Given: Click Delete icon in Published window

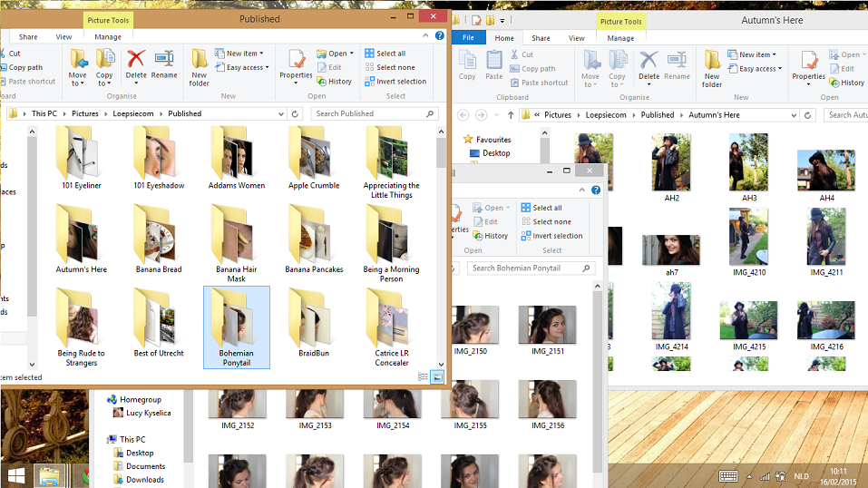Looking at the screenshot, I should pyautogui.click(x=136, y=59).
